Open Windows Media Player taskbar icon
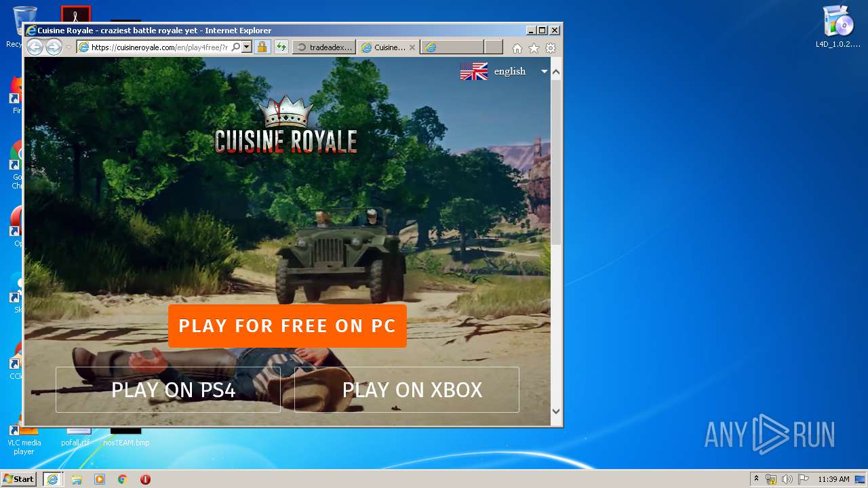 tap(100, 479)
